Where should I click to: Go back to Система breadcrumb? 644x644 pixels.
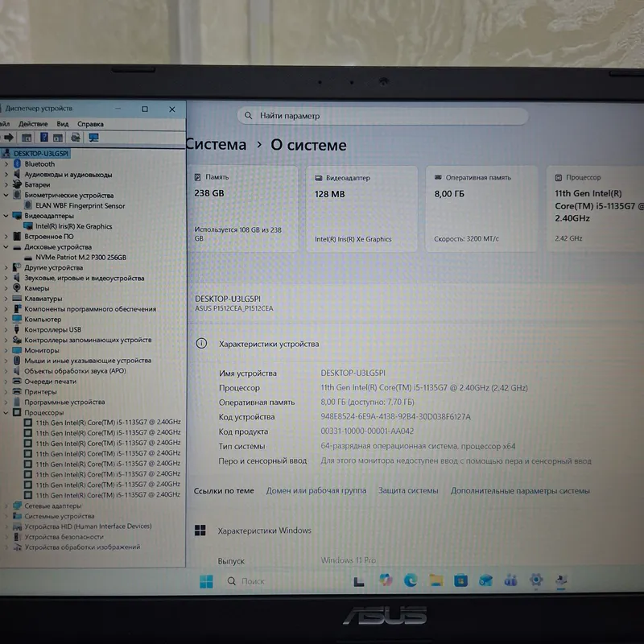point(217,145)
